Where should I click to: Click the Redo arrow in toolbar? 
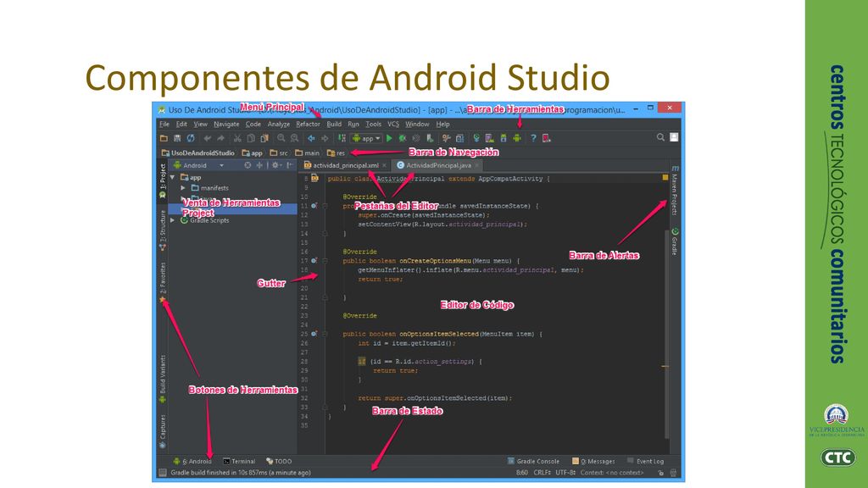tap(221, 138)
